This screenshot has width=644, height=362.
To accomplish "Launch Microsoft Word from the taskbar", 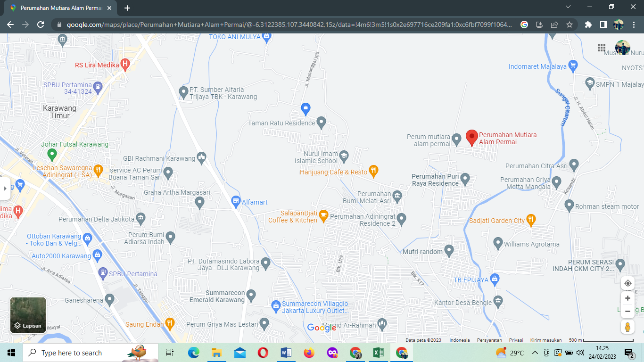I will click(286, 353).
